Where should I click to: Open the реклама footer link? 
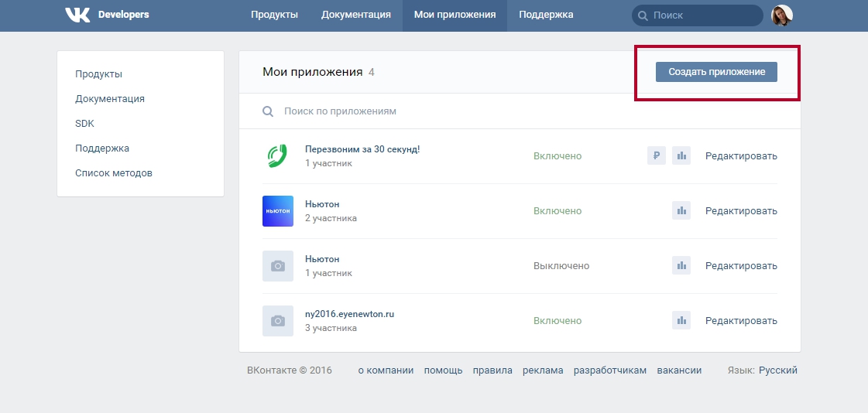[543, 370]
